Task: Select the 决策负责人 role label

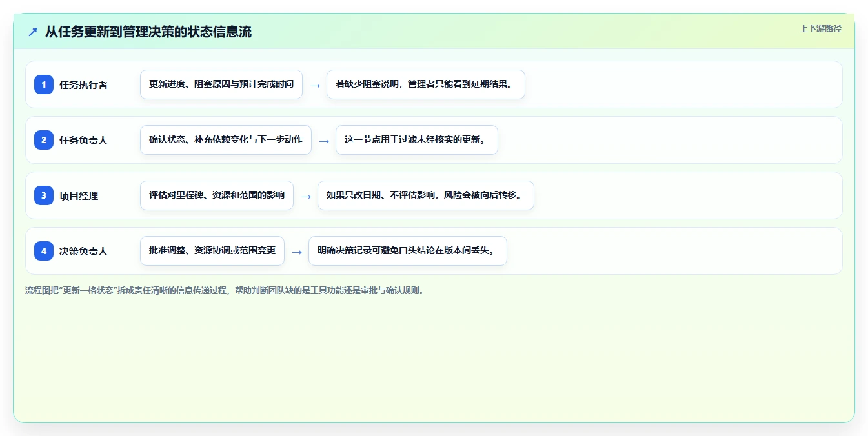Action: [x=83, y=251]
